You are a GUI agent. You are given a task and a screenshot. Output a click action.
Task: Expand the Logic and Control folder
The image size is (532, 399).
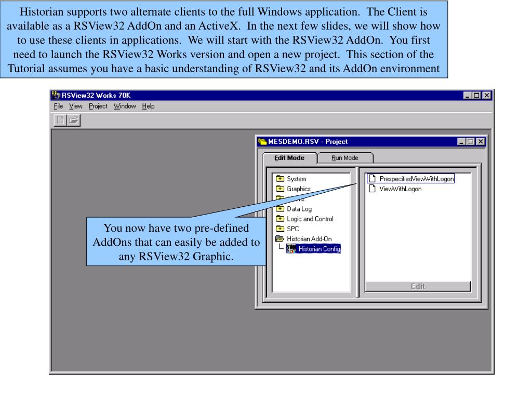pyautogui.click(x=280, y=219)
